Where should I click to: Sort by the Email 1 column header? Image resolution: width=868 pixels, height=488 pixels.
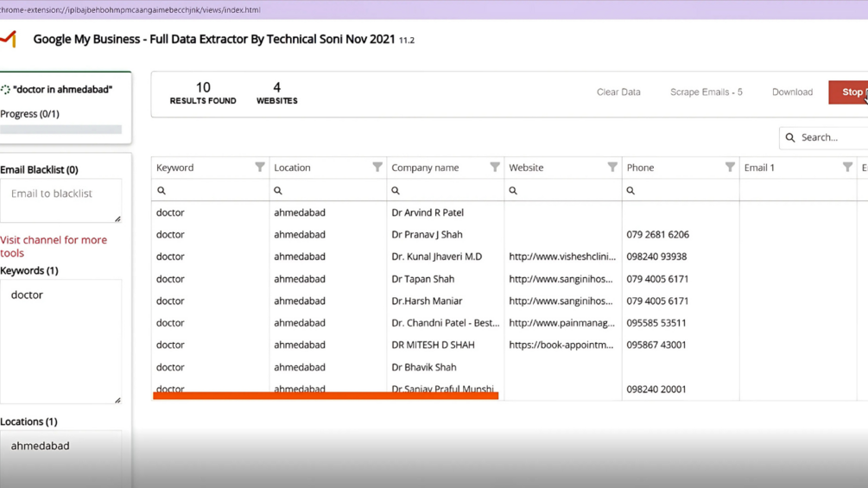(x=759, y=168)
